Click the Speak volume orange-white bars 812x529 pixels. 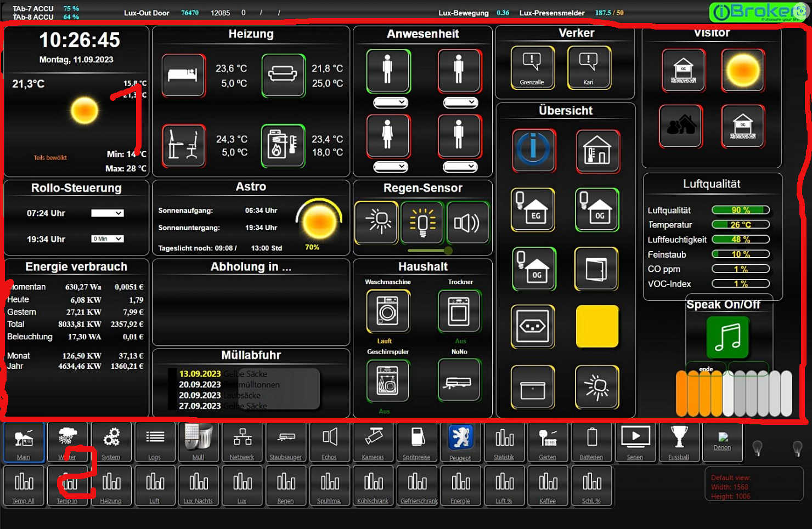point(734,393)
